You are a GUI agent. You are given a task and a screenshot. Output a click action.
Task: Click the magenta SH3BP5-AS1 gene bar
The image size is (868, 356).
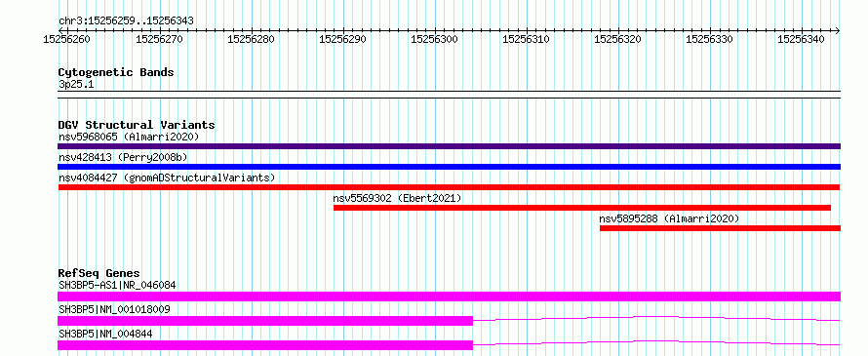(449, 297)
